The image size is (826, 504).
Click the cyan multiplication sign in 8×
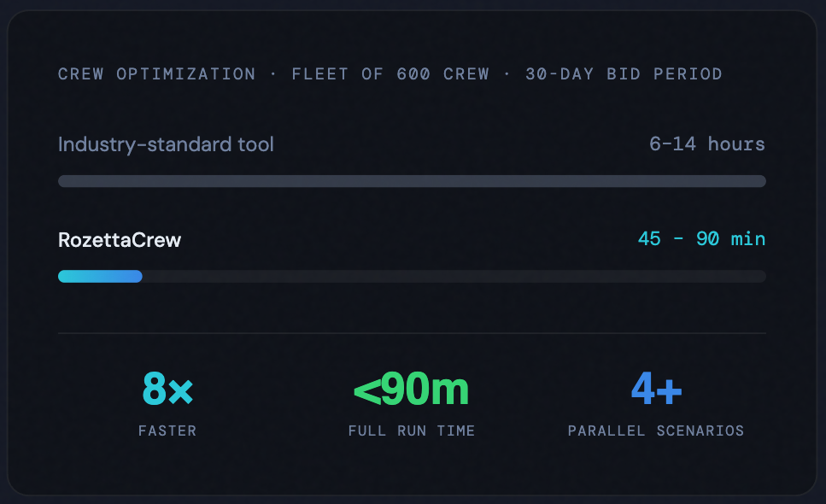(x=180, y=392)
